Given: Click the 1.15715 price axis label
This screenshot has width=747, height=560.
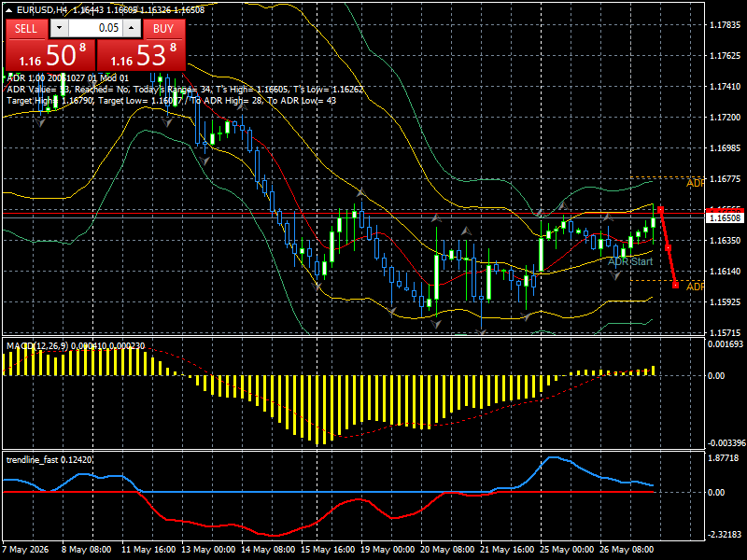Looking at the screenshot, I should pyautogui.click(x=726, y=333).
